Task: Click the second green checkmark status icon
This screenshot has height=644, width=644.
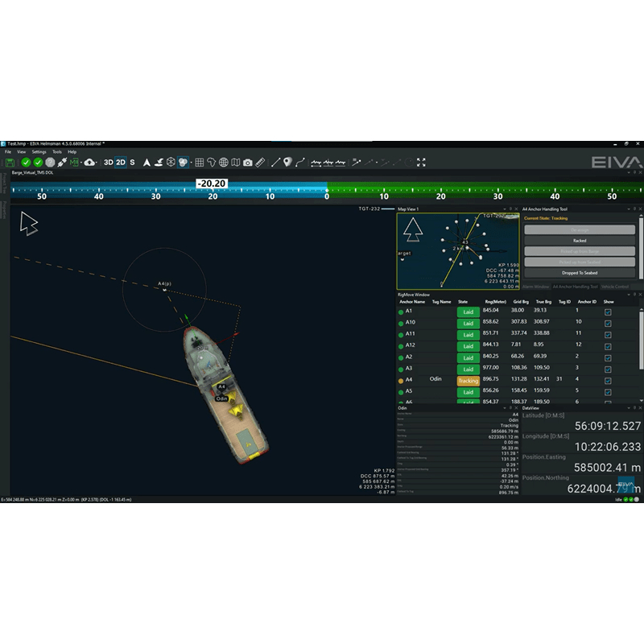Action: point(38,163)
